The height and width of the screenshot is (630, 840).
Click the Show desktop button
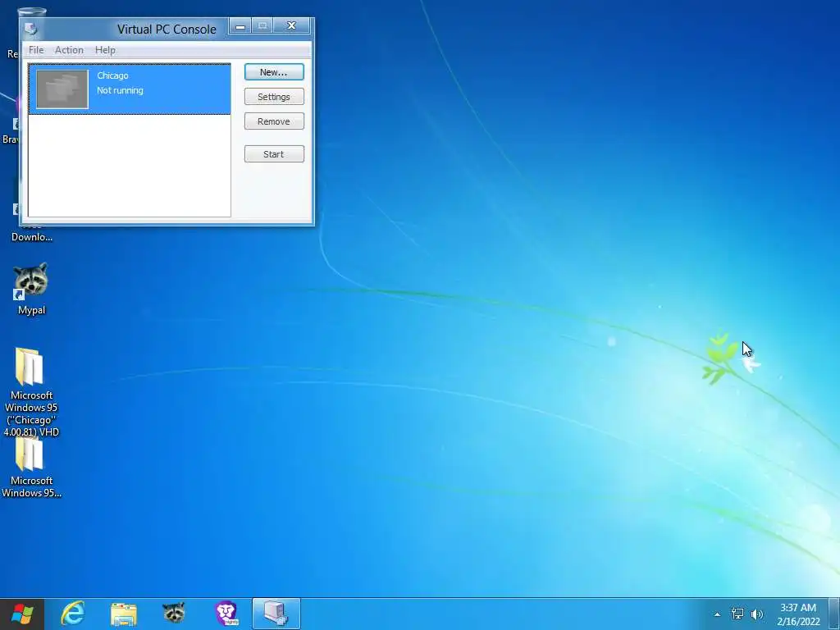tap(834, 614)
